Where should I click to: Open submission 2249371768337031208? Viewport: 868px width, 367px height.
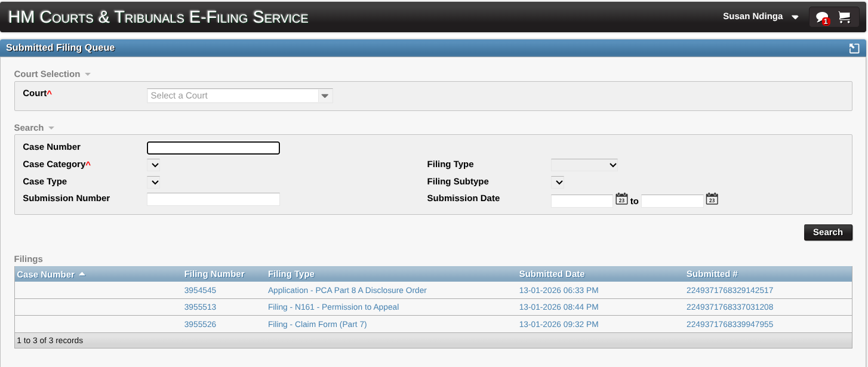point(730,307)
